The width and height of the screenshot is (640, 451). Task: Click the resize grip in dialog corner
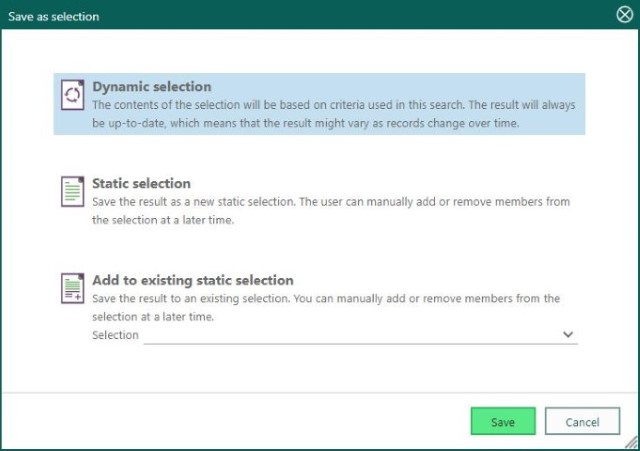coord(632,443)
